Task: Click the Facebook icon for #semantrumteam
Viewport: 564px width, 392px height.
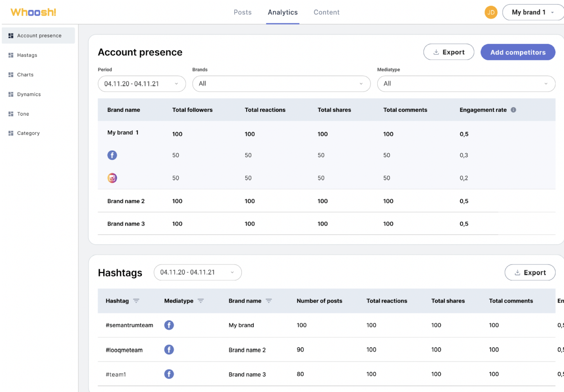Action: tap(169, 325)
